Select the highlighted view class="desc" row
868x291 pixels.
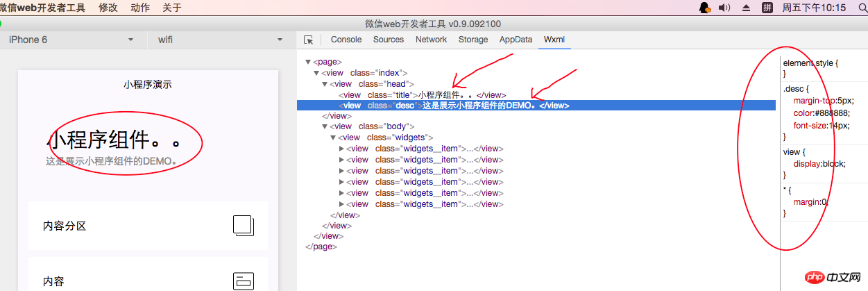[x=536, y=106]
